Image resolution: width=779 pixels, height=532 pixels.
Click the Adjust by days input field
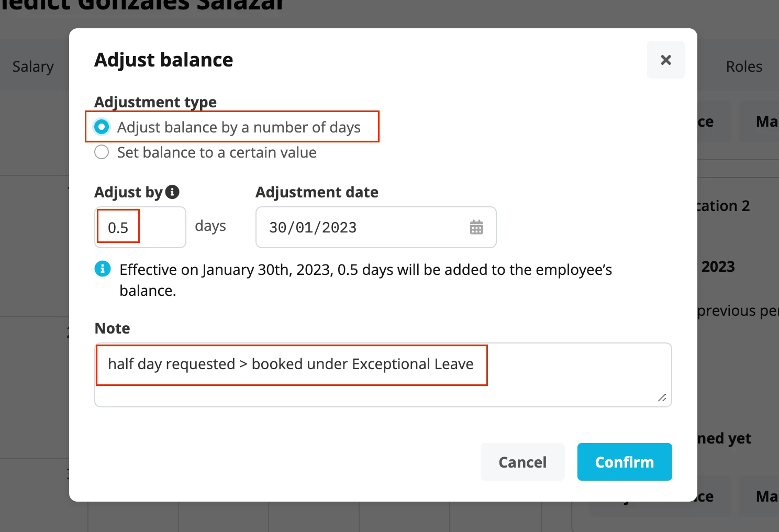140,227
